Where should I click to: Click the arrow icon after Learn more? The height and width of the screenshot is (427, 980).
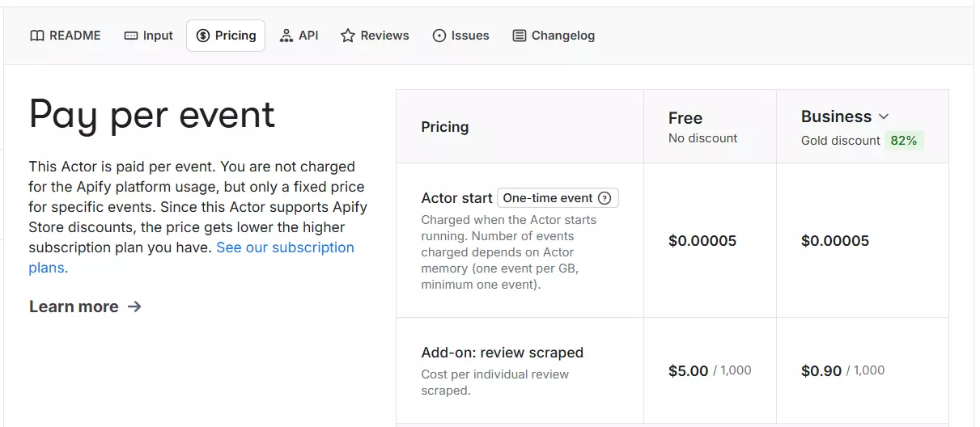pyautogui.click(x=134, y=307)
